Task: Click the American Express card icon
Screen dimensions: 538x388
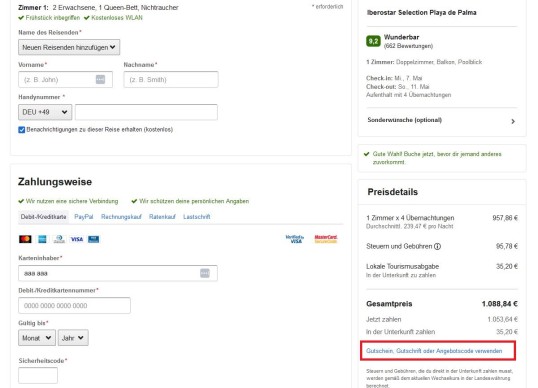Action: (x=42, y=239)
